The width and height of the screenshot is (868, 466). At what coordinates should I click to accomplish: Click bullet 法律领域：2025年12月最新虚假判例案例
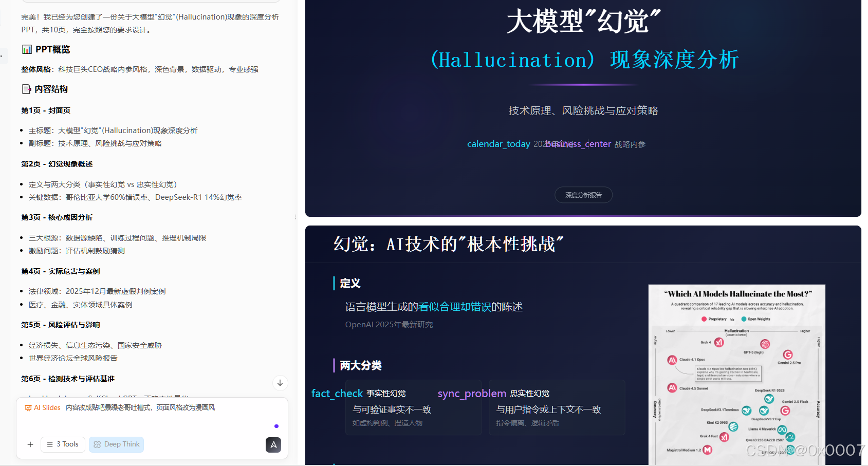click(97, 291)
